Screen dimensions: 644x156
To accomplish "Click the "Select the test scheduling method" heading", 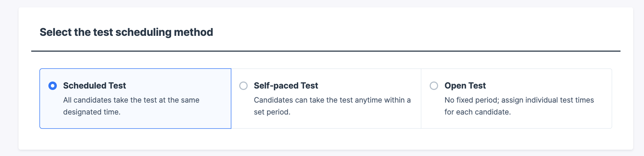I will (126, 32).
